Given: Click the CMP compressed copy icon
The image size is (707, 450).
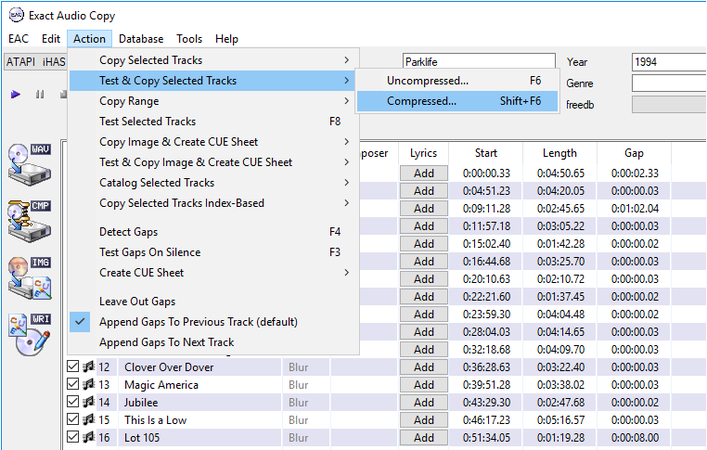Looking at the screenshot, I should (x=29, y=221).
